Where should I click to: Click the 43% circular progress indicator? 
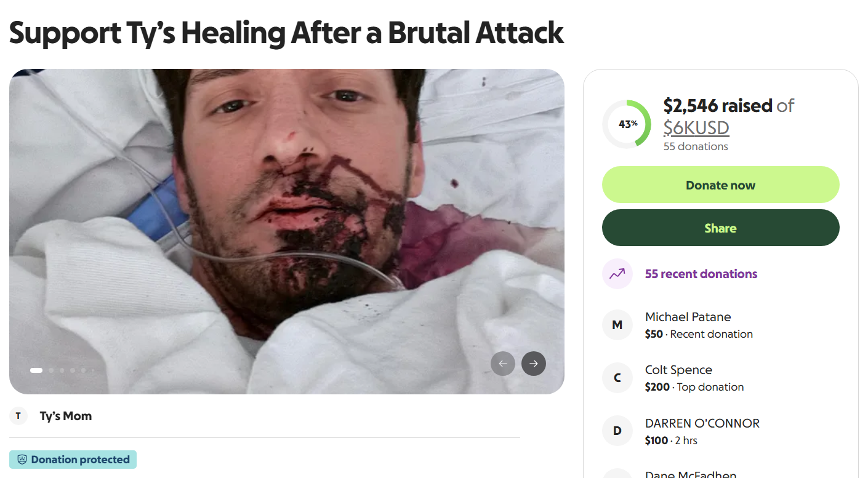[627, 124]
